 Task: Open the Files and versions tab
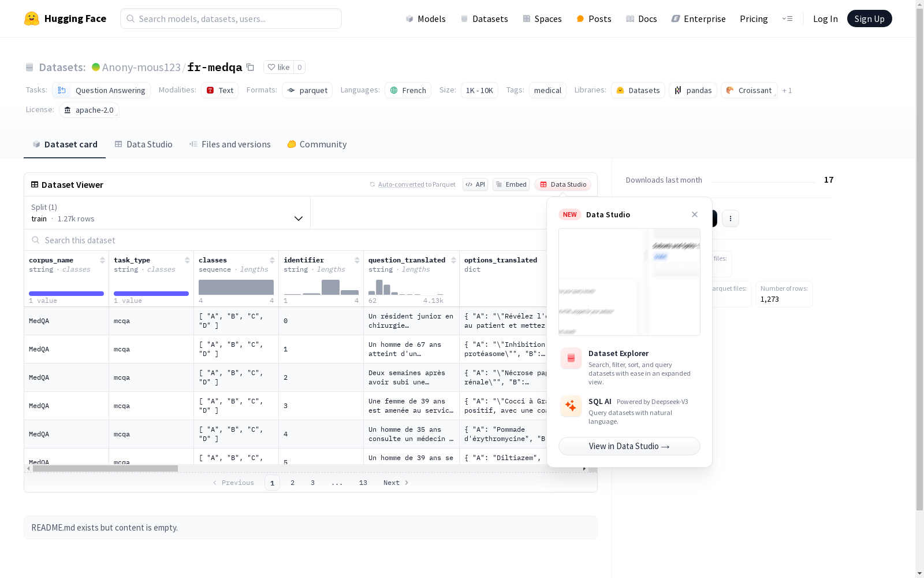[230, 144]
